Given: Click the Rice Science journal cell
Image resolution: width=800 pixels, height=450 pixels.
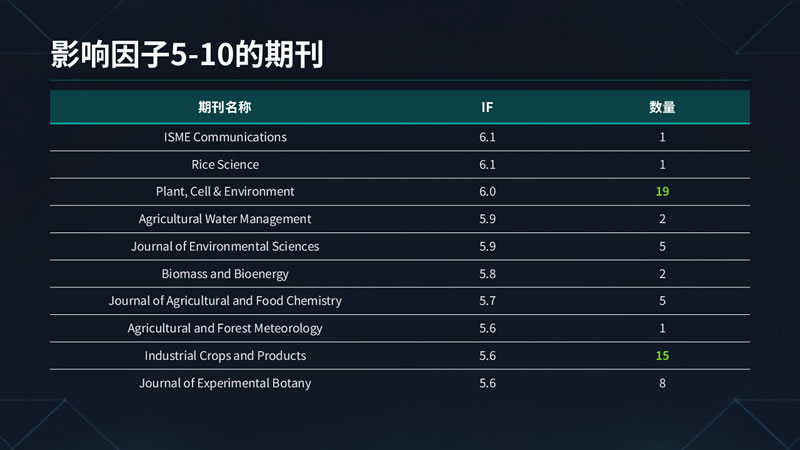Looking at the screenshot, I should 225,164.
